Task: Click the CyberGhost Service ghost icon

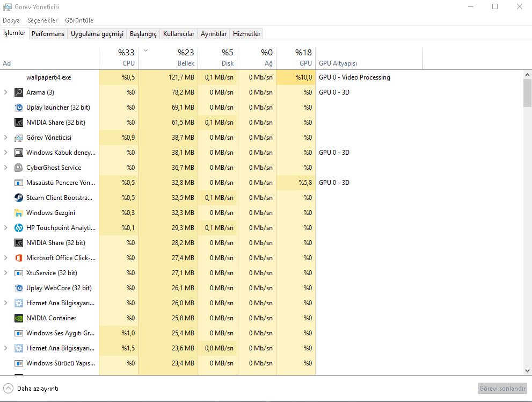Action: point(19,168)
